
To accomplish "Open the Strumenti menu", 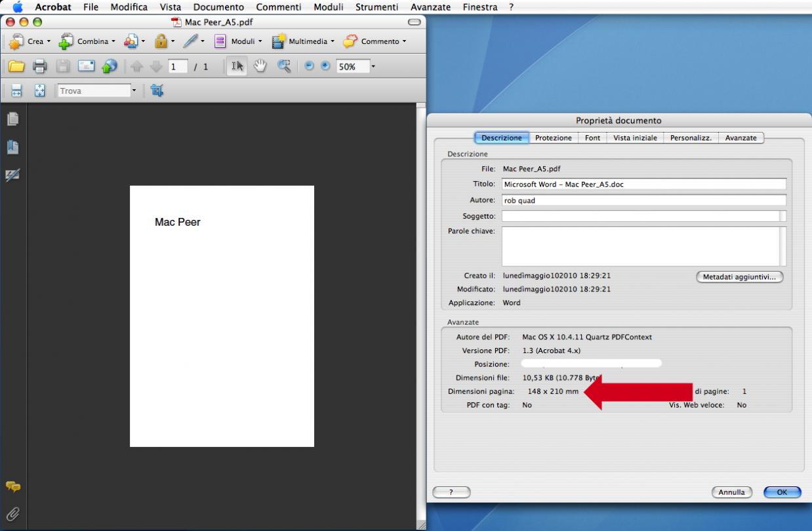I will coord(376,7).
